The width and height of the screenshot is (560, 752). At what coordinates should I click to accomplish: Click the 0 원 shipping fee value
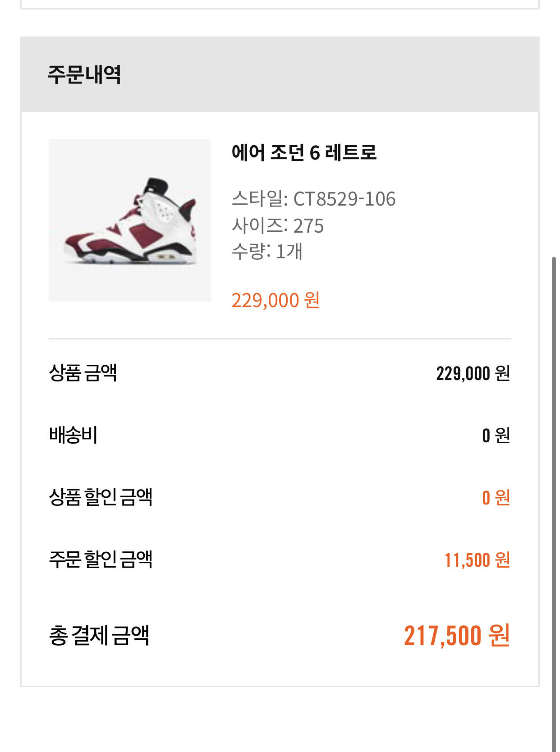point(496,436)
